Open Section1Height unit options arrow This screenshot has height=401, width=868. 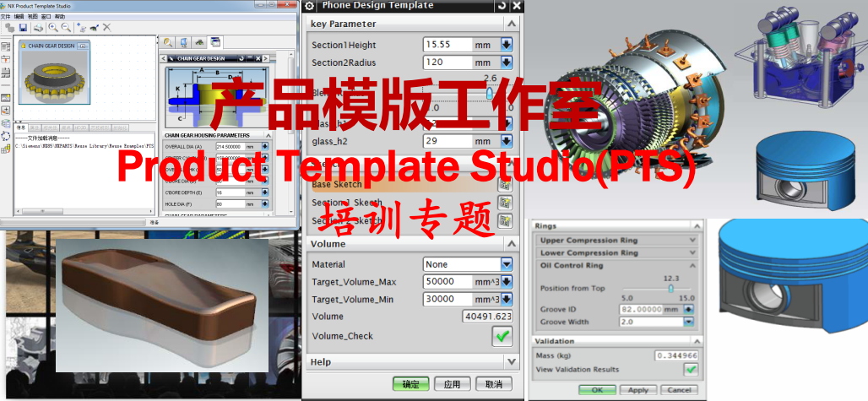507,45
